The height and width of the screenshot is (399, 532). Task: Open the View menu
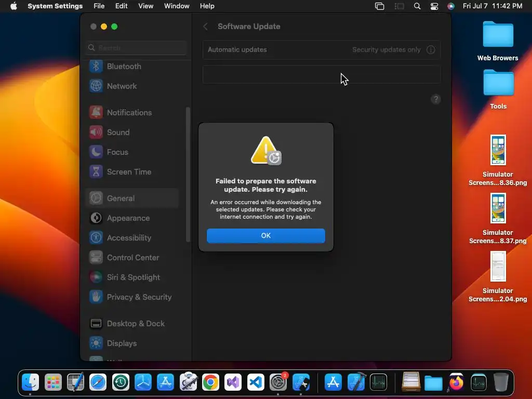[x=146, y=6]
